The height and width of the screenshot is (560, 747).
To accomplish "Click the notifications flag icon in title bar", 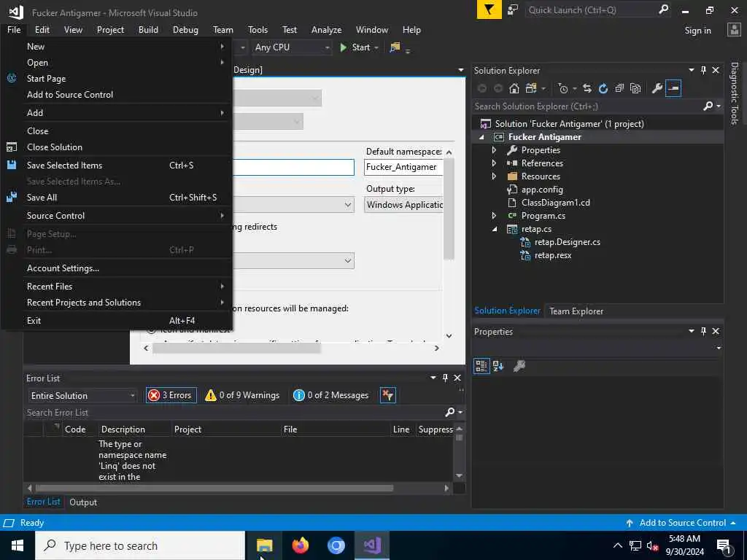I will coord(489,10).
